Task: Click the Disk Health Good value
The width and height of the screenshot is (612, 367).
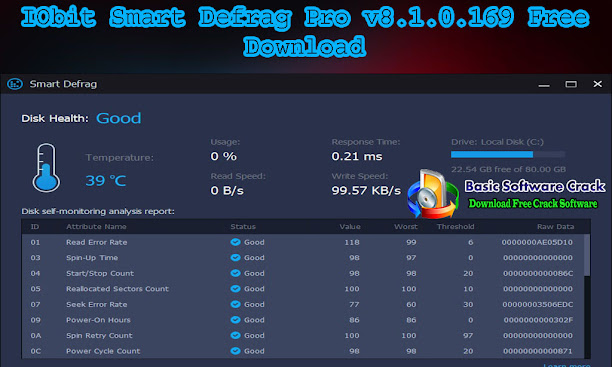Action: click(118, 118)
